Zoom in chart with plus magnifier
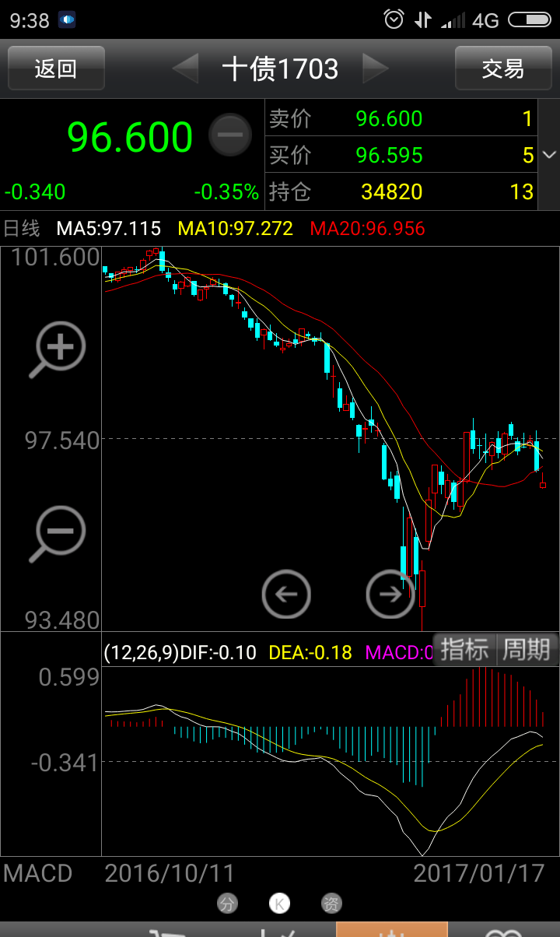The width and height of the screenshot is (560, 937). tap(58, 349)
